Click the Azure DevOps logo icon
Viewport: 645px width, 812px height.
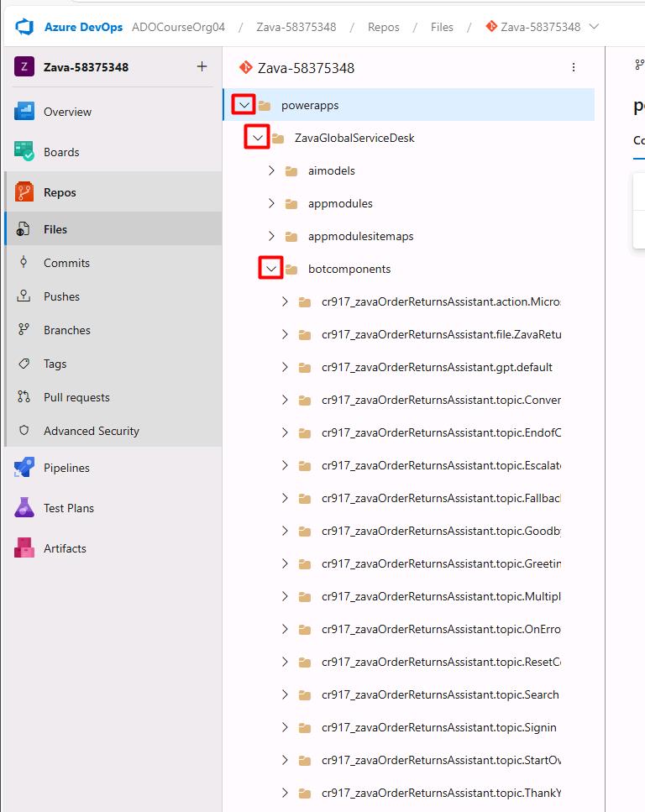pyautogui.click(x=24, y=27)
